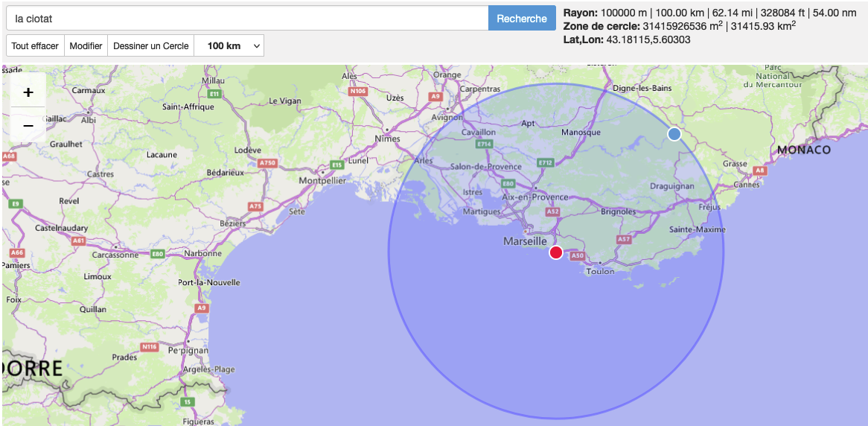Click the red circle center marker

click(556, 252)
